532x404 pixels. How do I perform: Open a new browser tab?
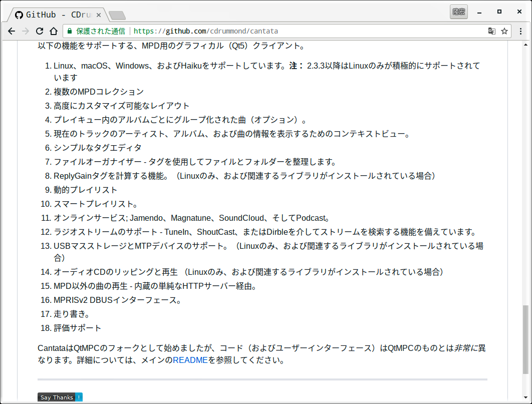(x=117, y=15)
